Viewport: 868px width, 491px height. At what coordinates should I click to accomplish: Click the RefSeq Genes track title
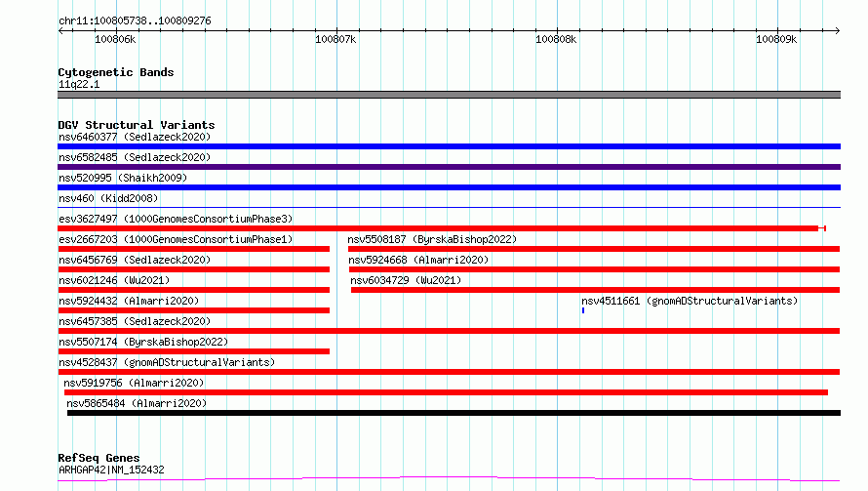tap(99, 459)
